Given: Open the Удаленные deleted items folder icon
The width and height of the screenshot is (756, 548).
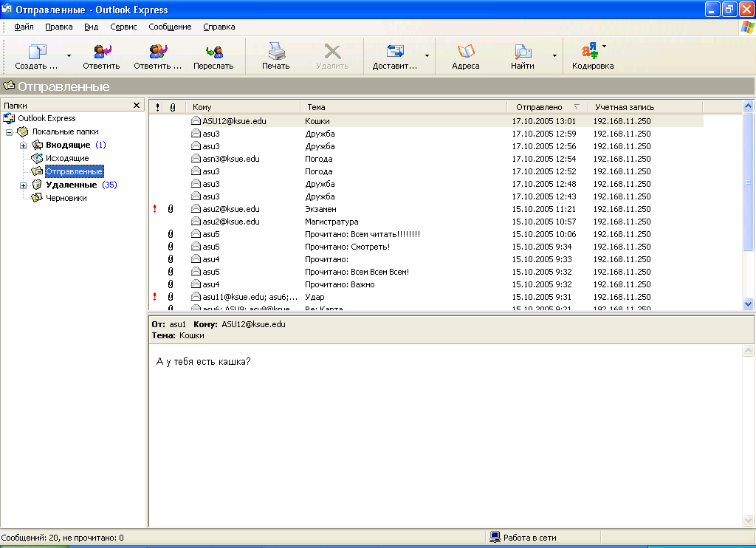Looking at the screenshot, I should pyautogui.click(x=37, y=185).
